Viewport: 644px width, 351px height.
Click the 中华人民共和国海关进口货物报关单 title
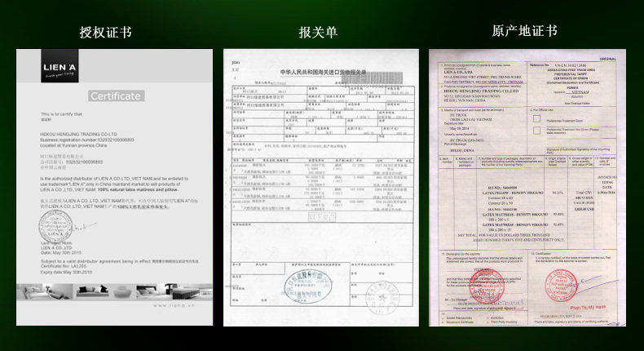[x=323, y=72]
